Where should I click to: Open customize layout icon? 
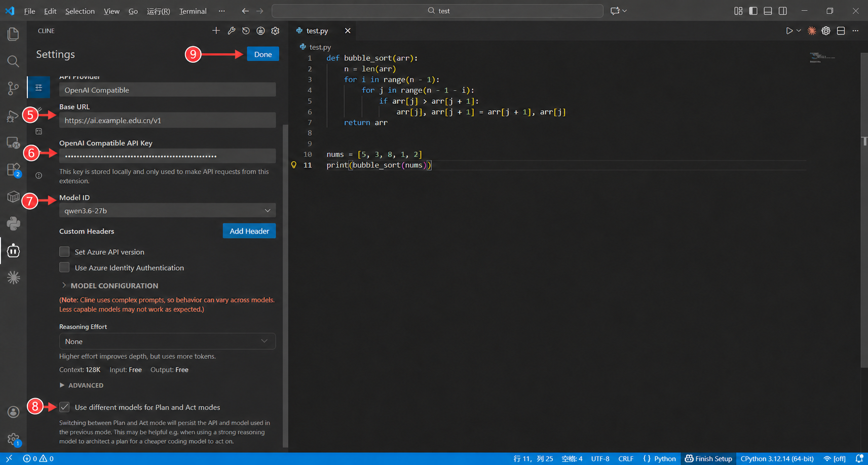[x=738, y=11]
